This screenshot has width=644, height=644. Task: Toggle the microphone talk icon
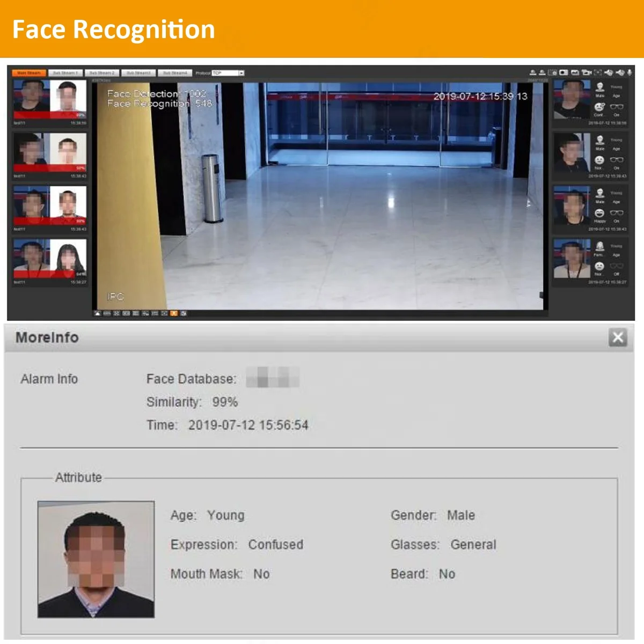(630, 72)
